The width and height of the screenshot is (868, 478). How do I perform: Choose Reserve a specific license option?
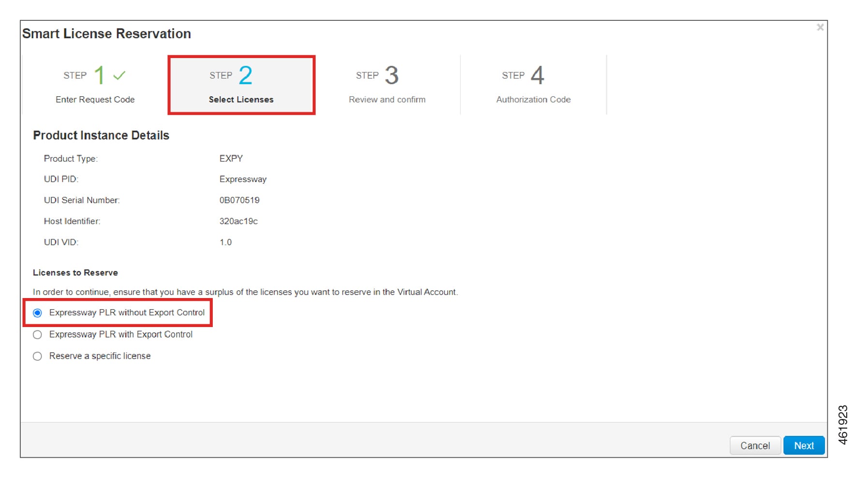point(37,357)
